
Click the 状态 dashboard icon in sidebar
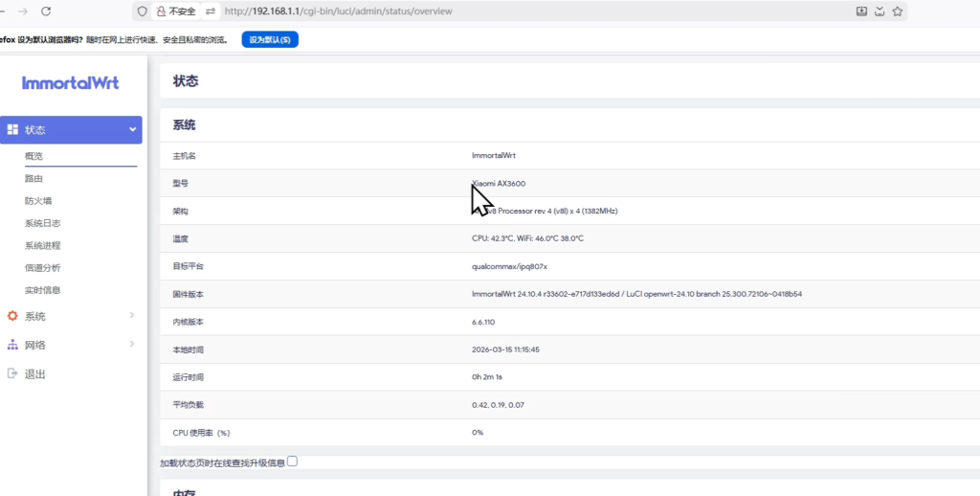pos(12,129)
